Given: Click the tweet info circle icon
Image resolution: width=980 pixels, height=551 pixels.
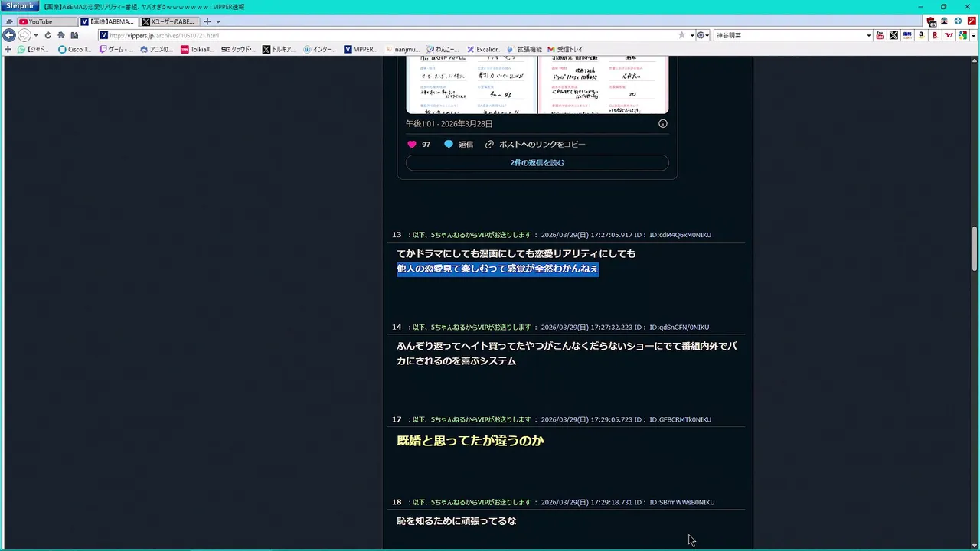Looking at the screenshot, I should point(663,123).
